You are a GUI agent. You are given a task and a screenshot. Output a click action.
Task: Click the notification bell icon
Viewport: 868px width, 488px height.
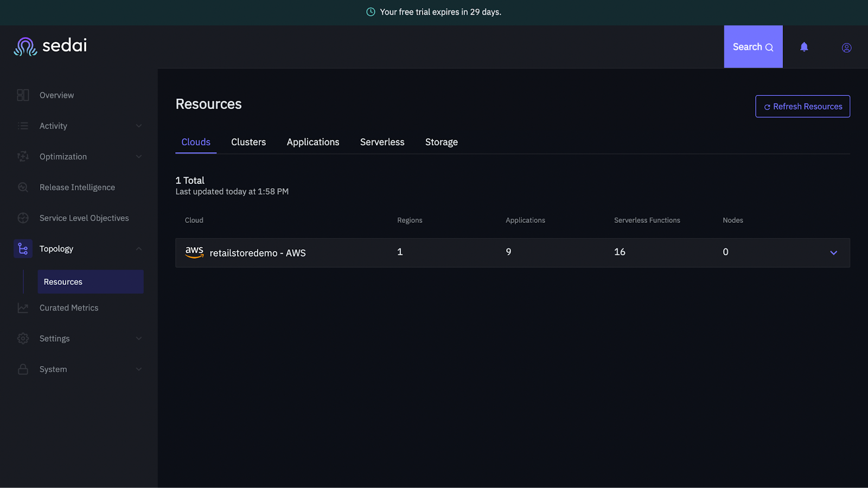[x=803, y=47]
